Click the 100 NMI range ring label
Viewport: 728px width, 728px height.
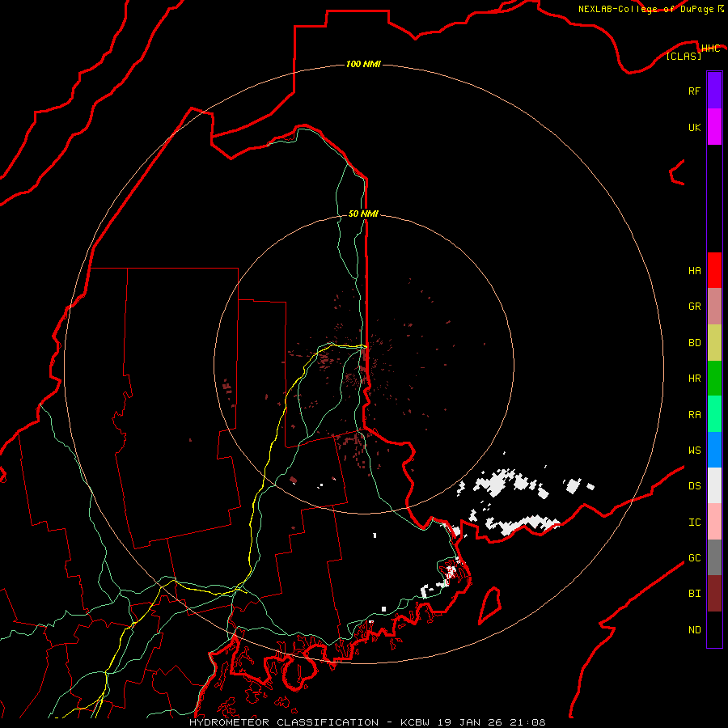pyautogui.click(x=363, y=64)
